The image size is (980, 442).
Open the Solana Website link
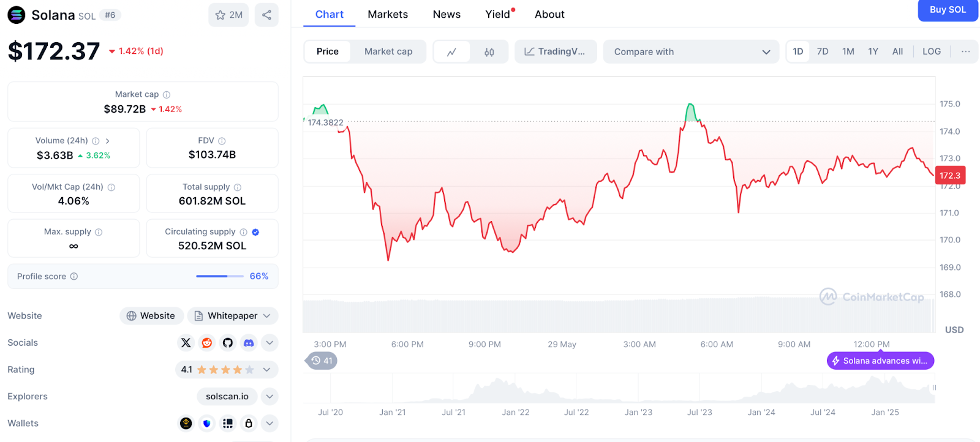click(151, 316)
